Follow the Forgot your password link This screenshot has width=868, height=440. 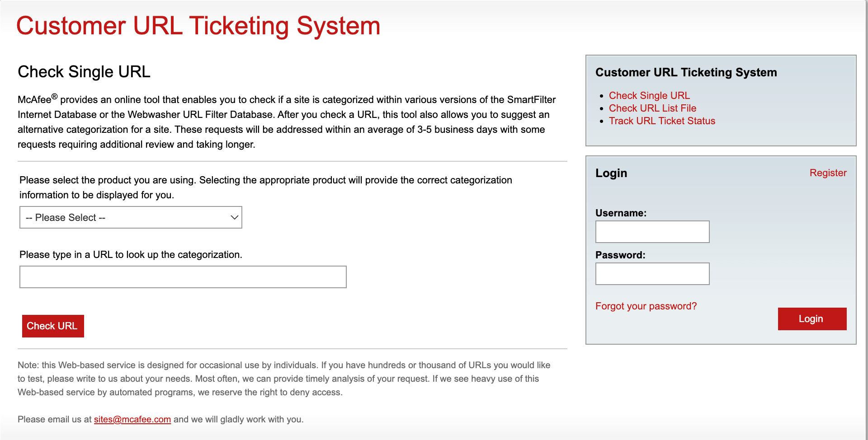[646, 306]
